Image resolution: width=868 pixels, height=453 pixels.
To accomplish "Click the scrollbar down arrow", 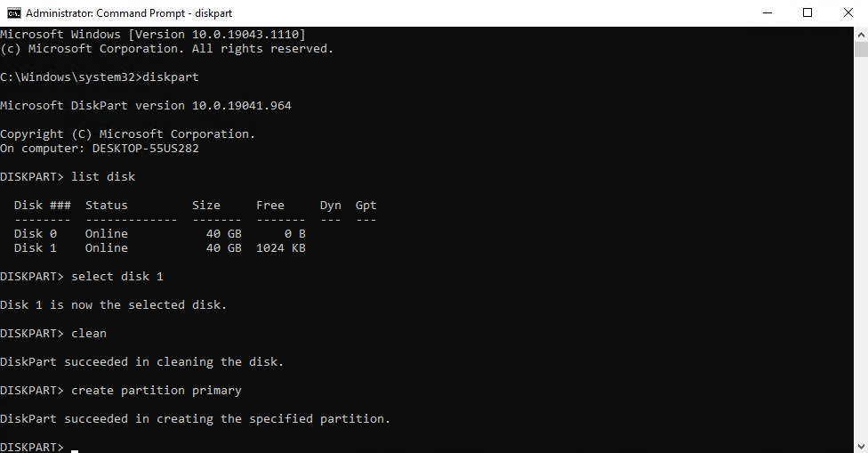I will pyautogui.click(x=861, y=446).
